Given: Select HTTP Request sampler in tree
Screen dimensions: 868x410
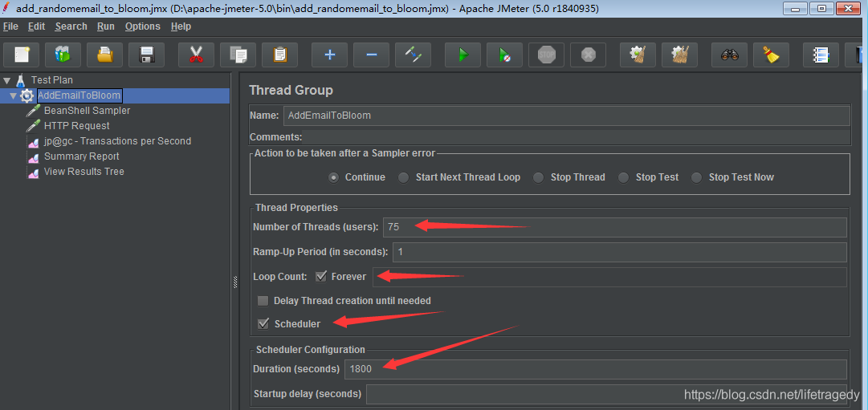Looking at the screenshot, I should (x=77, y=126).
